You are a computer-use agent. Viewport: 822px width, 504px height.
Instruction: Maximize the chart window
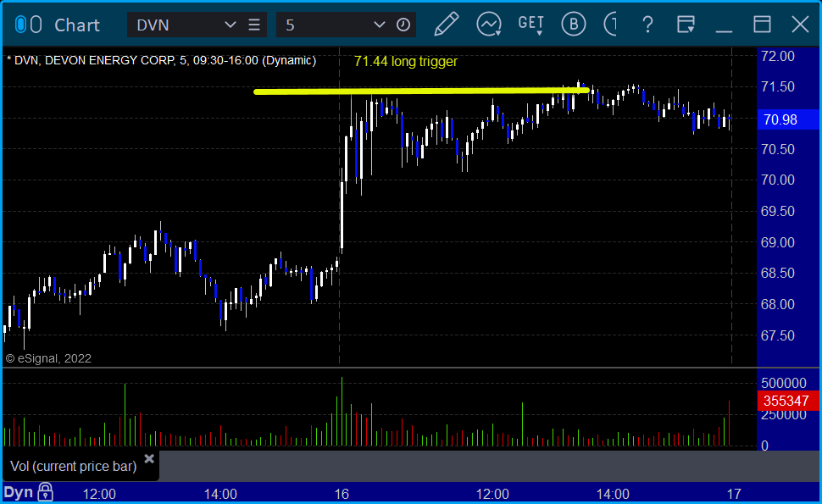762,25
